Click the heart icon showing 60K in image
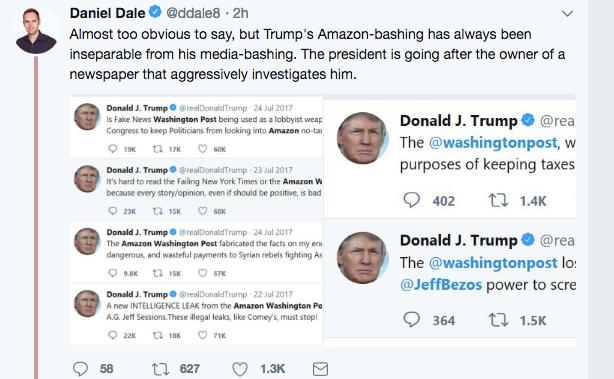The height and width of the screenshot is (379, 614). (x=202, y=149)
